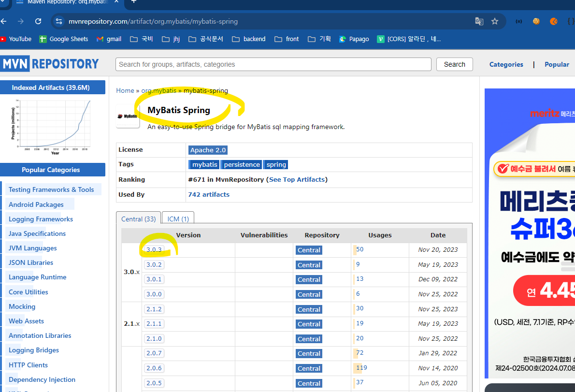Screen dimensions: 575x392
Task: Open Testing Frameworks & Tools category
Action: (51, 189)
